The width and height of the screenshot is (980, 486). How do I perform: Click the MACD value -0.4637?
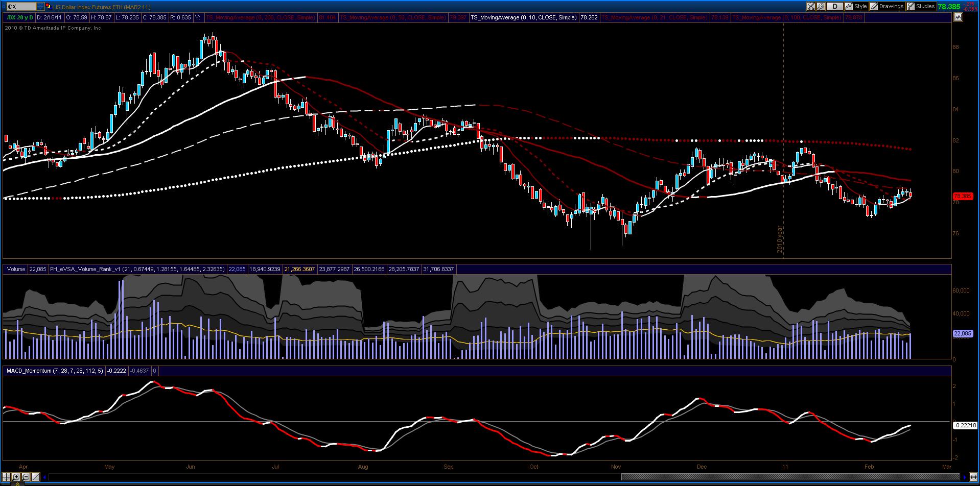click(139, 371)
